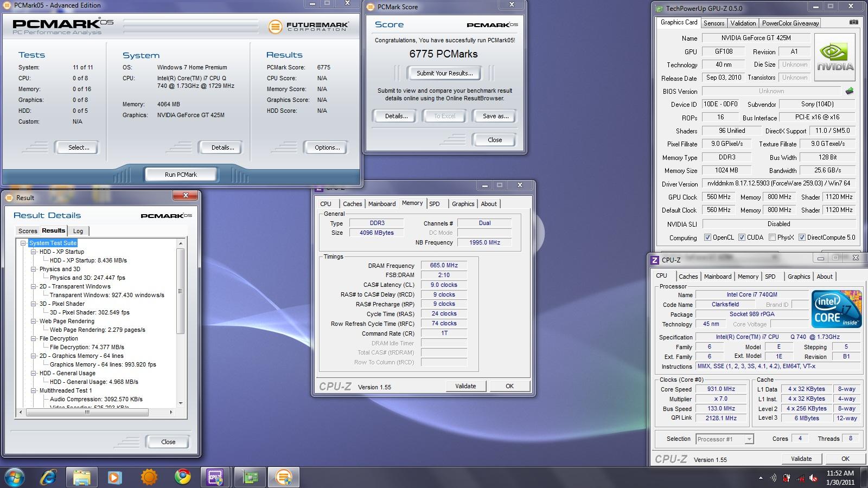868x488 pixels.
Task: Select 'Audio Compression: 3092.570 KB/s' result row
Action: pyautogui.click(x=96, y=399)
